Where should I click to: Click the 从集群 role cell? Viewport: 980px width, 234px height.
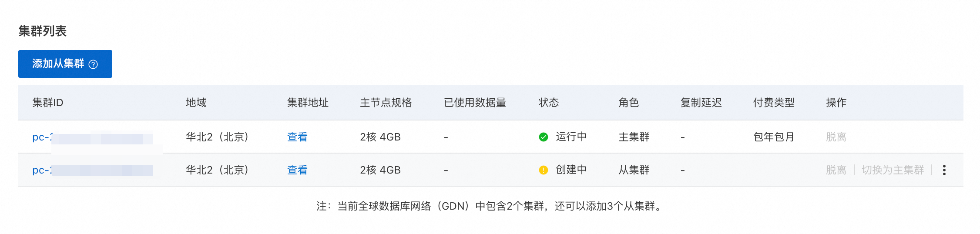(634, 170)
